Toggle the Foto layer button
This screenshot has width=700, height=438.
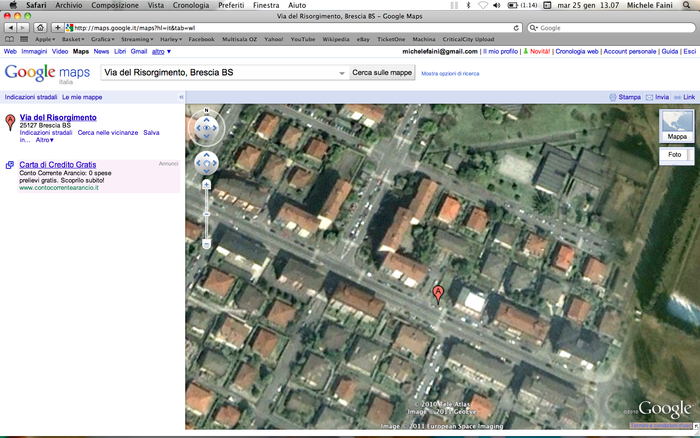[675, 154]
